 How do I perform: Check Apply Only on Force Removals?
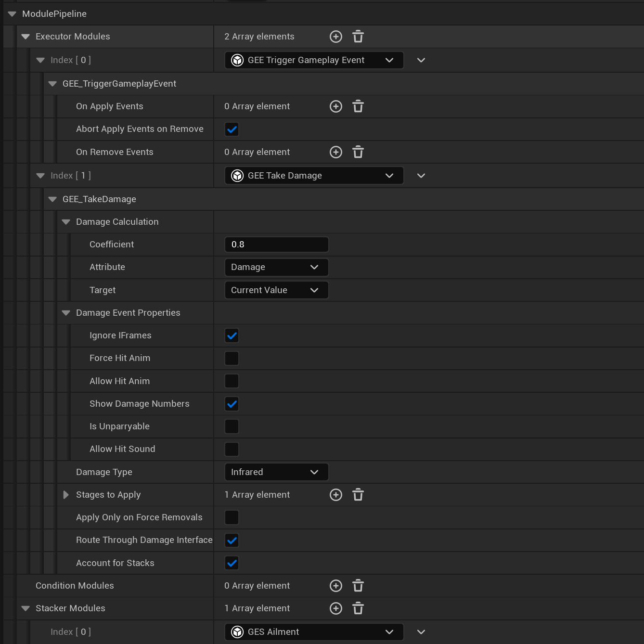(232, 517)
